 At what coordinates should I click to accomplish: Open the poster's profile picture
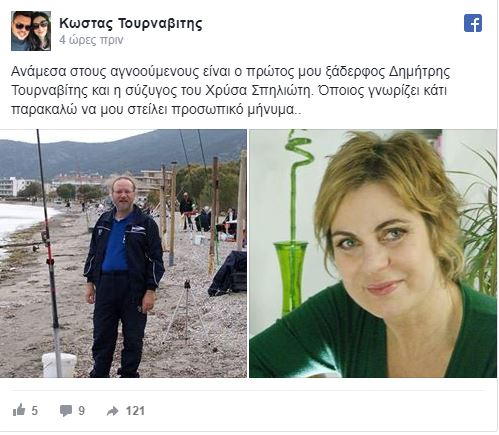tap(31, 31)
